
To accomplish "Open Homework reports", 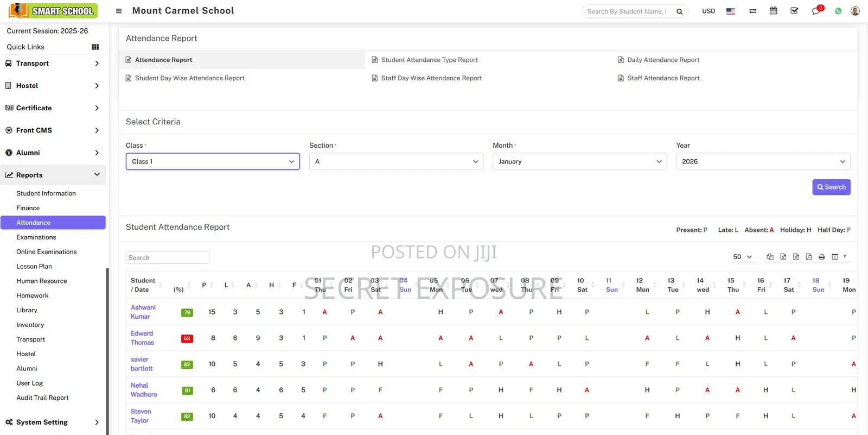I will tap(33, 296).
